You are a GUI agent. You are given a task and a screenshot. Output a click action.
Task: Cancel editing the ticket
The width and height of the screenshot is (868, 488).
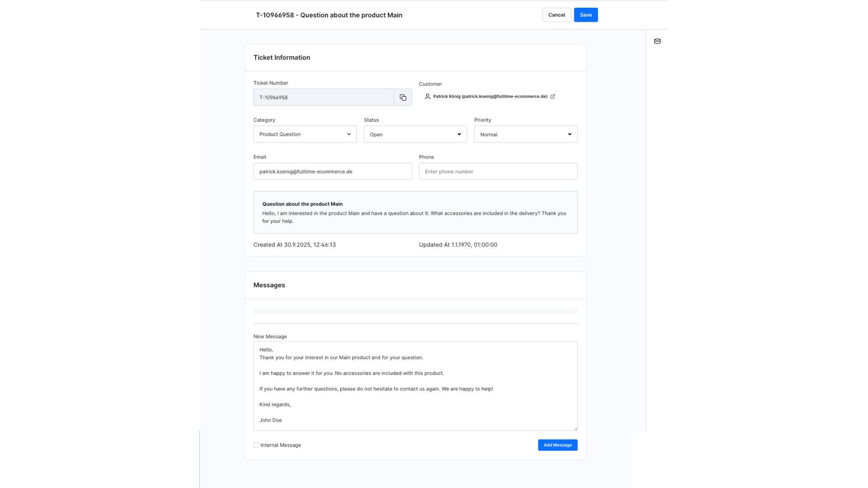(556, 15)
